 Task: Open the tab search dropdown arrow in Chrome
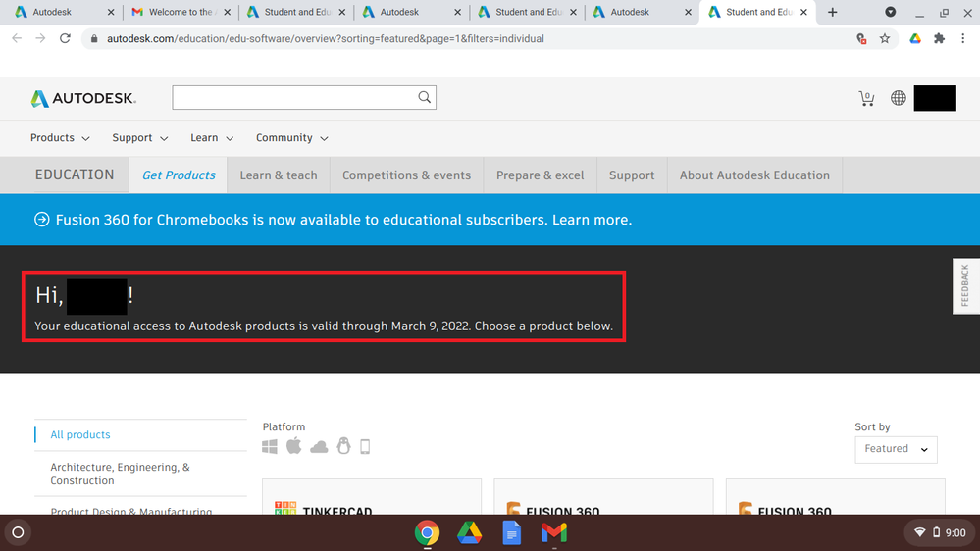[x=891, y=12]
